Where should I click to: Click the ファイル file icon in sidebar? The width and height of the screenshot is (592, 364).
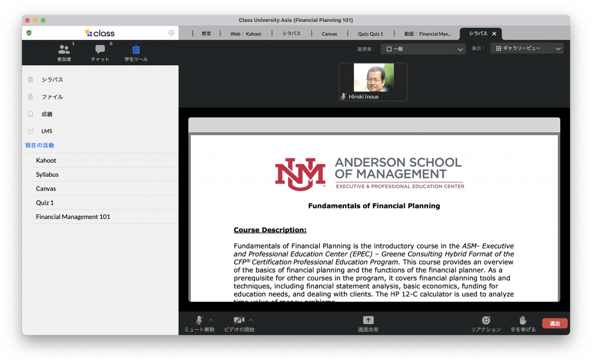(x=31, y=97)
